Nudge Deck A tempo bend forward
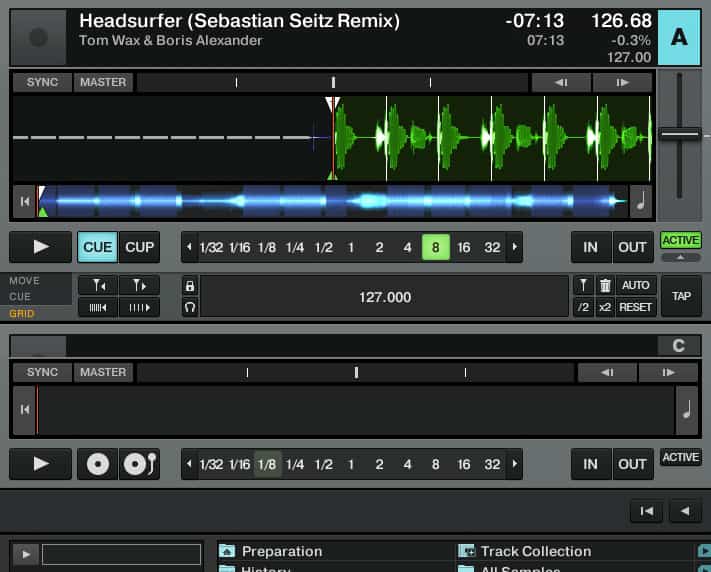 622,83
